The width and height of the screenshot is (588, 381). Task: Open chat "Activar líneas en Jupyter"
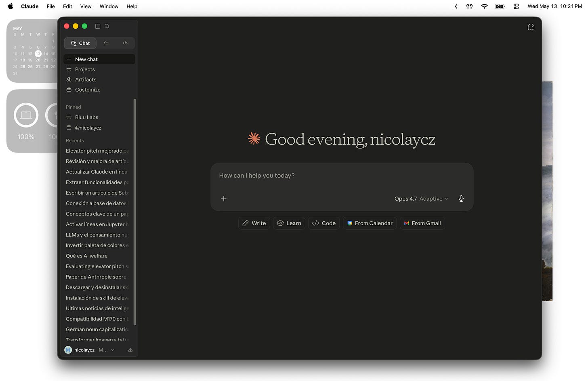[x=98, y=224]
